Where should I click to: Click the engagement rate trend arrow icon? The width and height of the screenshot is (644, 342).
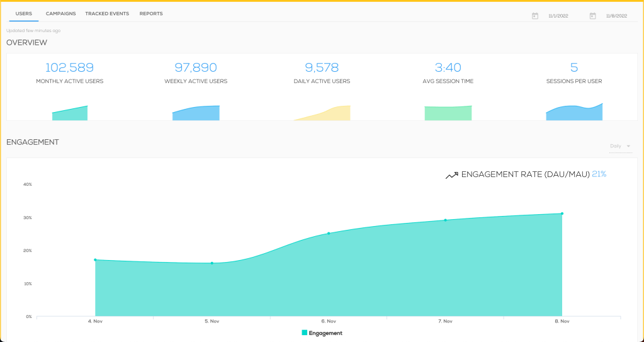point(451,176)
